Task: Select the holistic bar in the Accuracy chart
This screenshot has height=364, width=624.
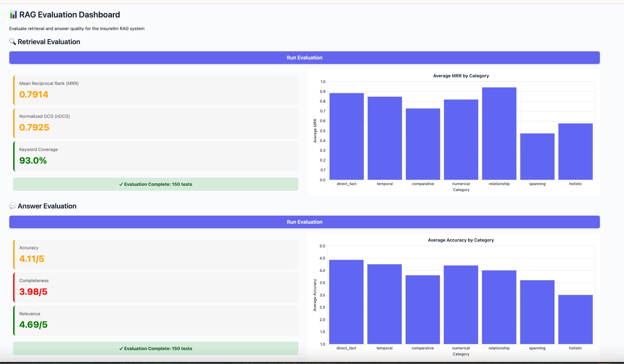Action: [x=576, y=320]
